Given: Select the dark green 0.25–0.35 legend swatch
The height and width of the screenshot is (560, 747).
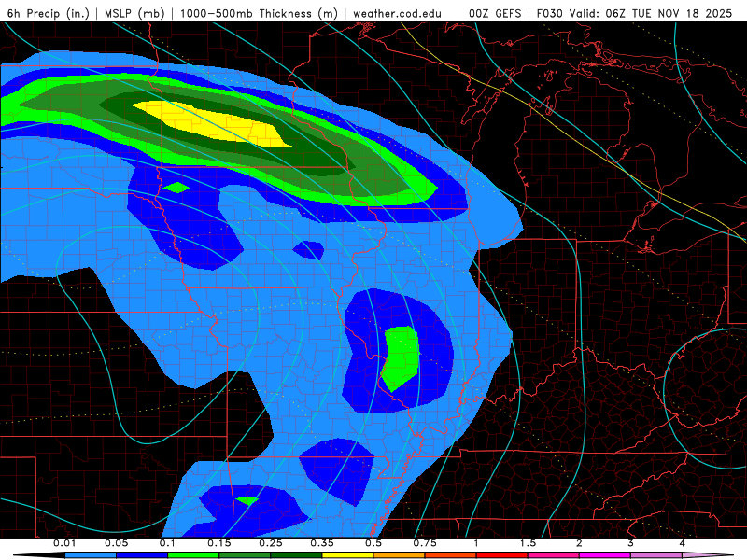Looking at the screenshot, I should [296, 555].
